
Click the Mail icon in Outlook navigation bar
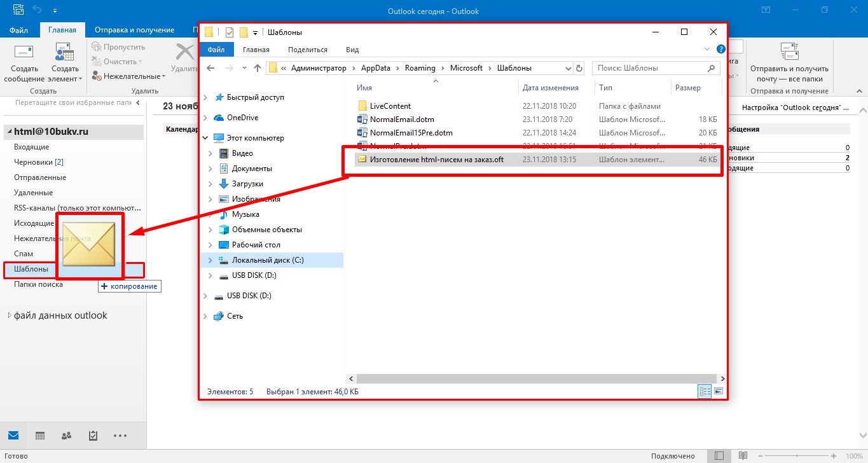13,436
